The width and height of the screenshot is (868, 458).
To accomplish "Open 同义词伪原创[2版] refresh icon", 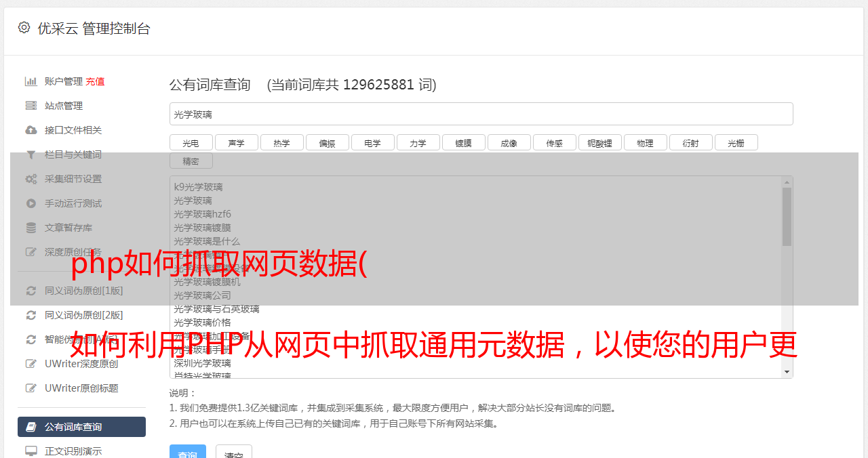I will click(31, 315).
